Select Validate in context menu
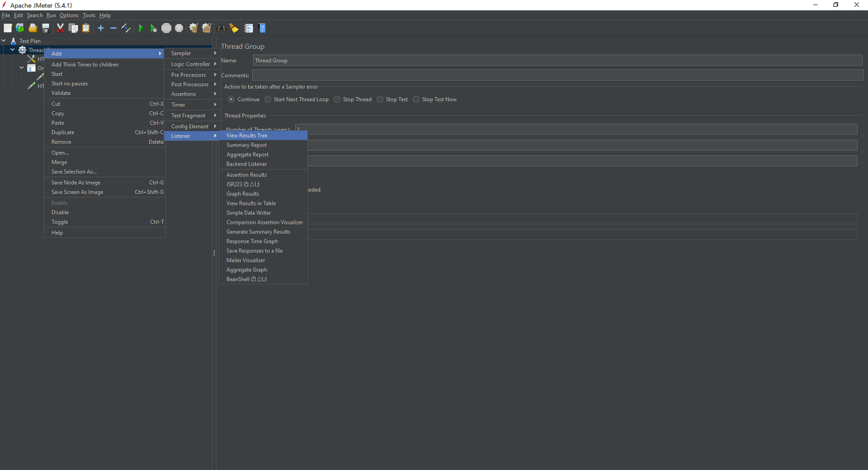Screen dimensions: 868x470 pos(105,93)
